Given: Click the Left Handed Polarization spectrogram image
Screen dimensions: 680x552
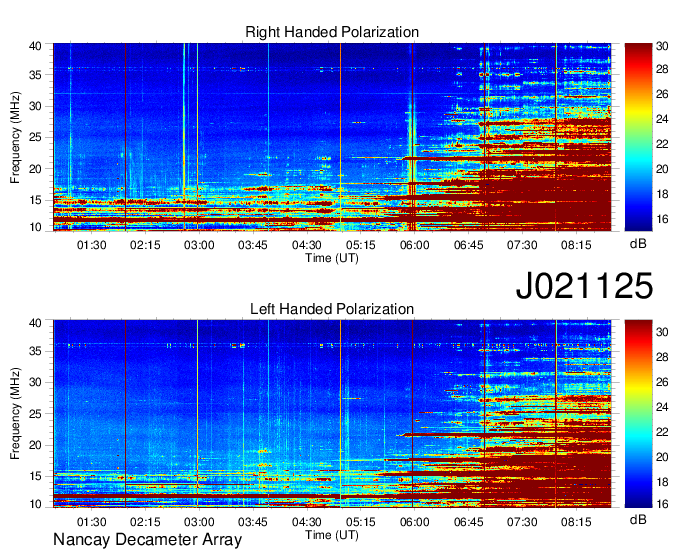Looking at the screenshot, I should point(332,414).
